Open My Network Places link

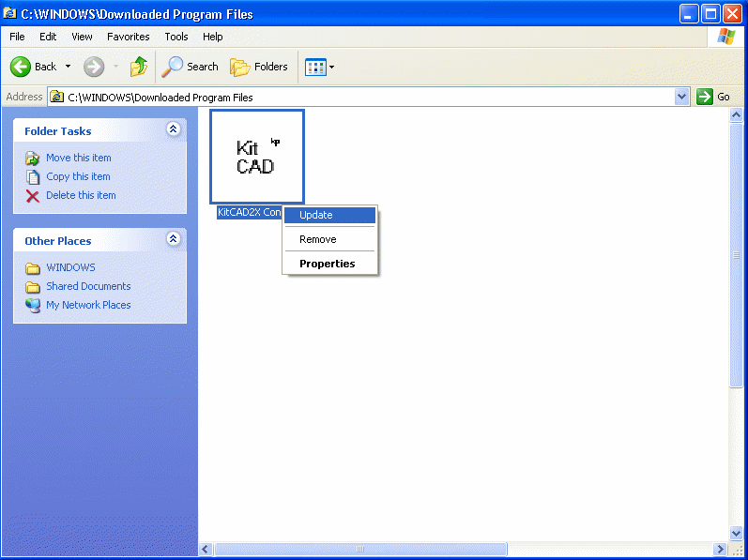88,305
